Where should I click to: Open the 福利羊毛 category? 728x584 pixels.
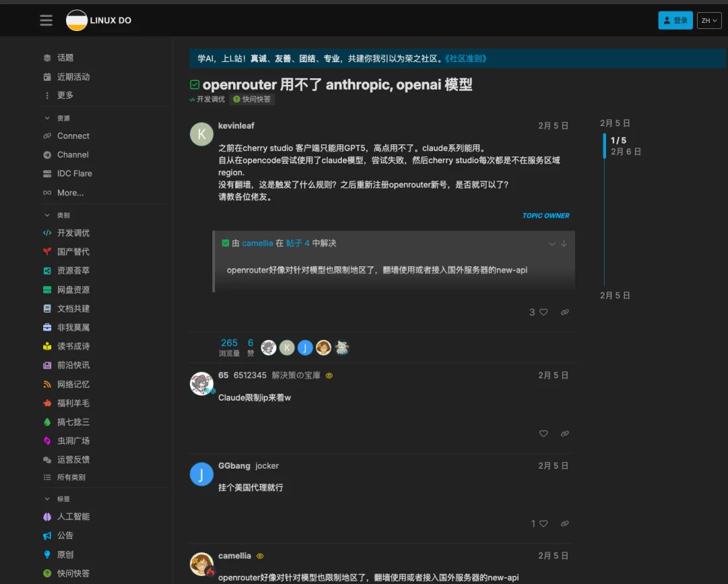pos(73,403)
